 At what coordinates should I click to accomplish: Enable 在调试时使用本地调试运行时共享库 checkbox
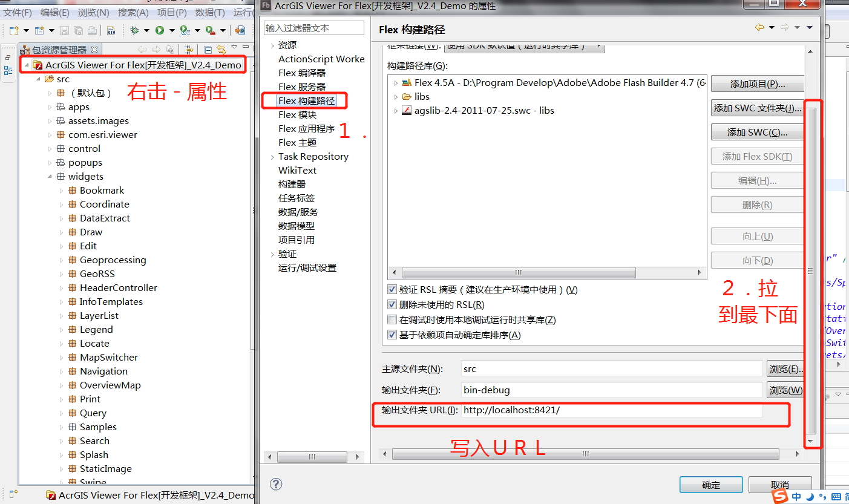click(392, 320)
